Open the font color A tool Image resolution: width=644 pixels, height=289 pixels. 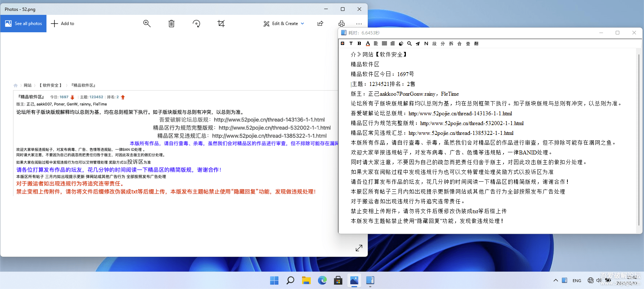368,44
